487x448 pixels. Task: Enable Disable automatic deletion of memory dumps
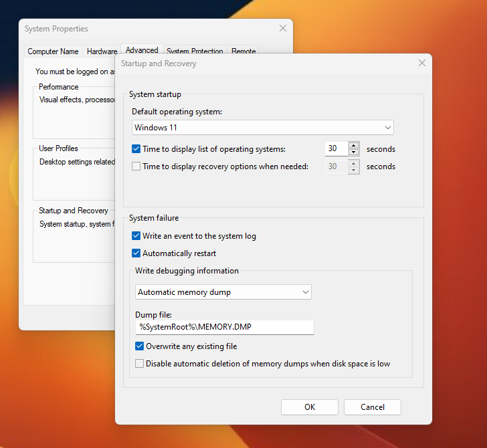coord(139,364)
